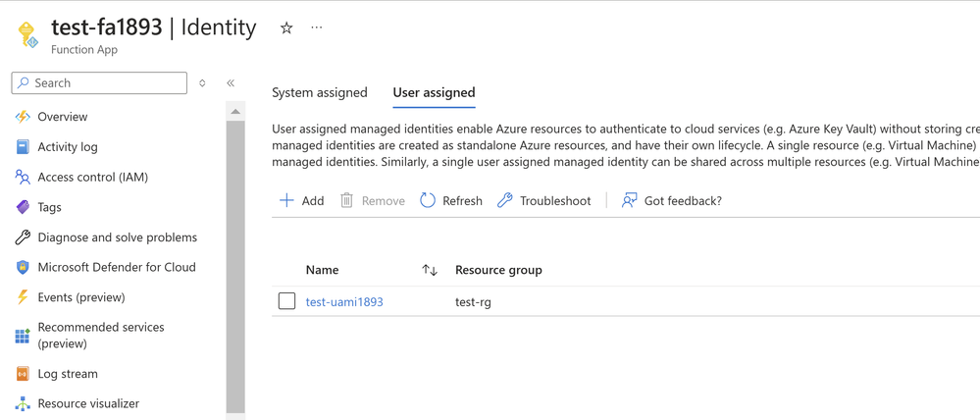Open Recommended services (preview)
Screen dimensions: 980x420
[101, 336]
